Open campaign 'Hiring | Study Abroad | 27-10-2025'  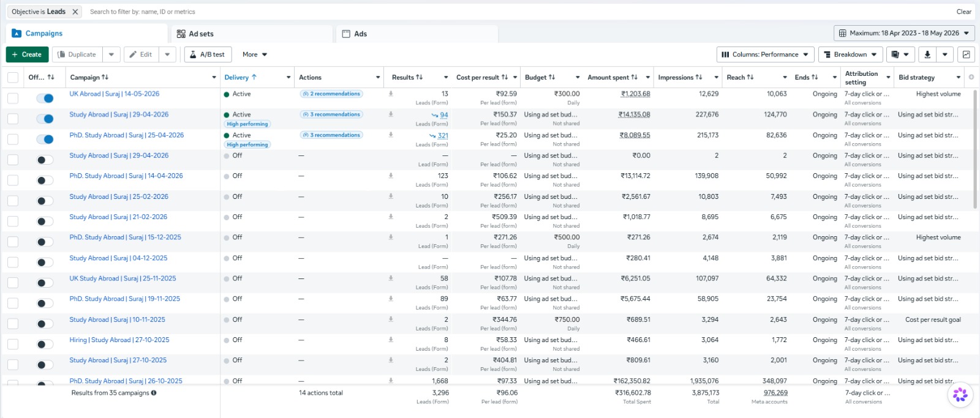[x=119, y=340]
